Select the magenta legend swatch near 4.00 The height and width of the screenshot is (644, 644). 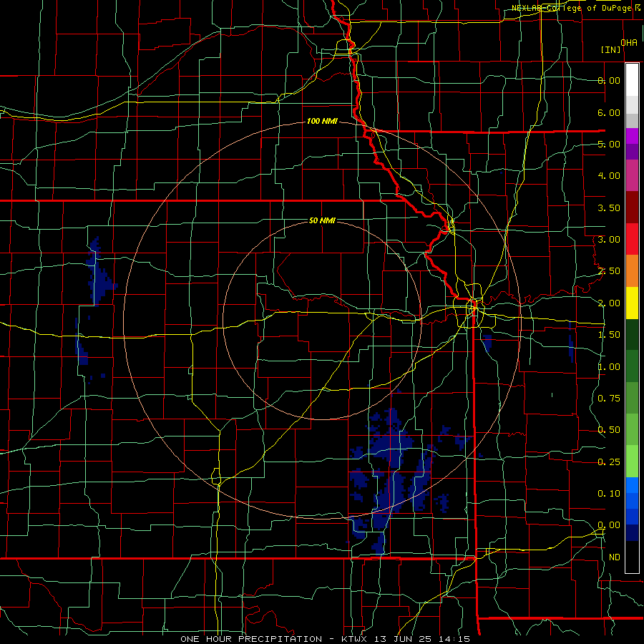(x=632, y=176)
